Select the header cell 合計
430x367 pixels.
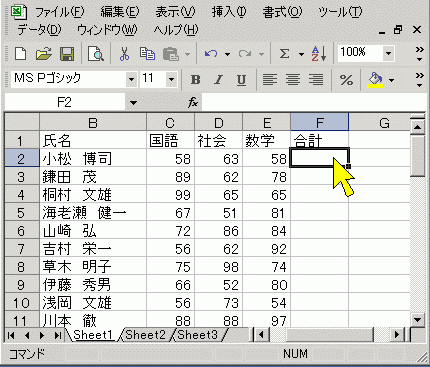[320, 140]
